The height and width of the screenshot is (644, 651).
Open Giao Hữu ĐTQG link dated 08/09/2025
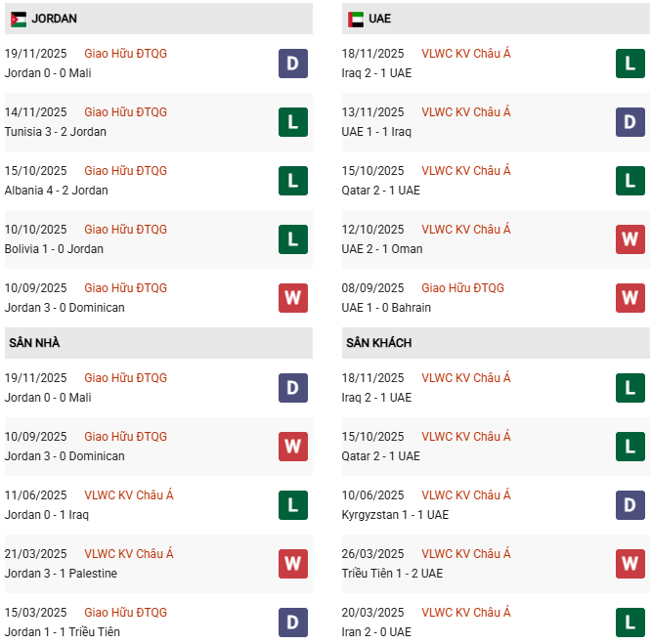click(462, 288)
